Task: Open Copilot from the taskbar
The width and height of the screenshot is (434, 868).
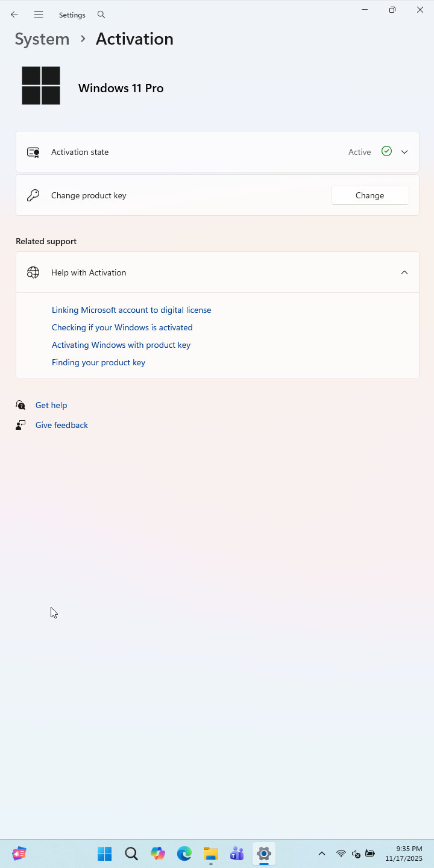Action: pos(158,854)
